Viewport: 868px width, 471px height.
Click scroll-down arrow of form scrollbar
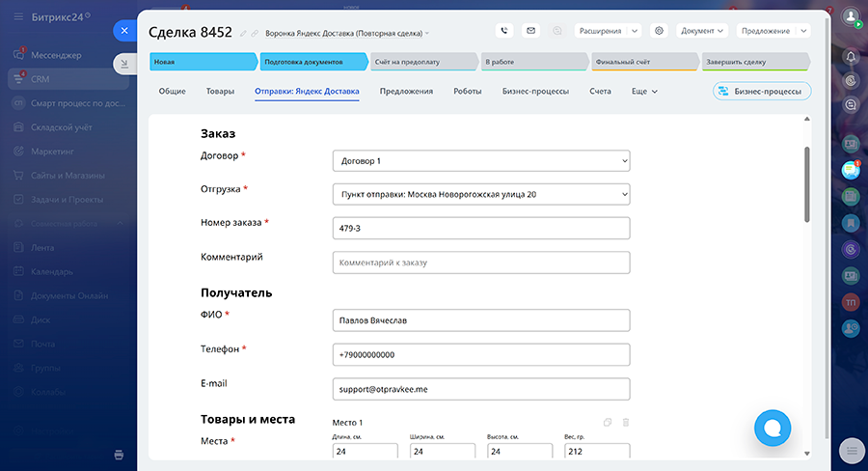pyautogui.click(x=807, y=454)
